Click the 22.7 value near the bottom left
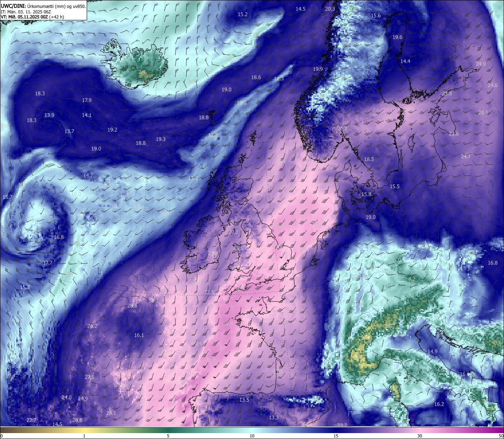Screen dimensions: 504x439 pos(31,420)
